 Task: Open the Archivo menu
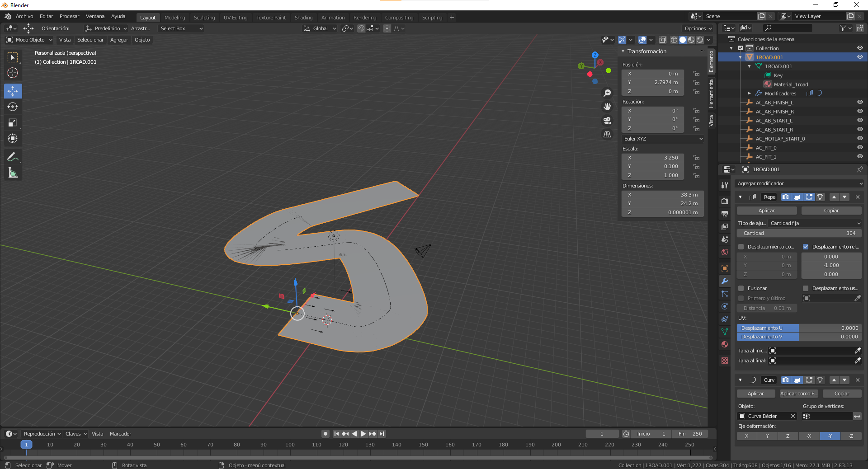pos(24,16)
